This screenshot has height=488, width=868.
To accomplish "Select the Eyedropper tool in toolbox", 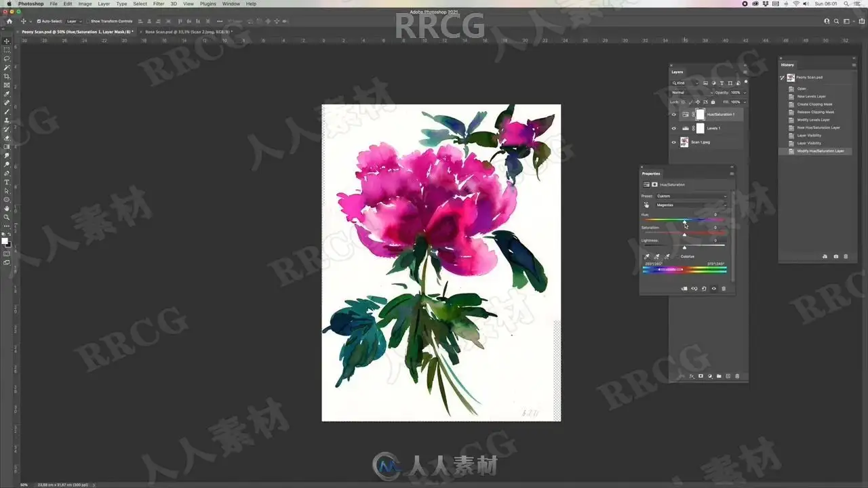I will coord(7,94).
